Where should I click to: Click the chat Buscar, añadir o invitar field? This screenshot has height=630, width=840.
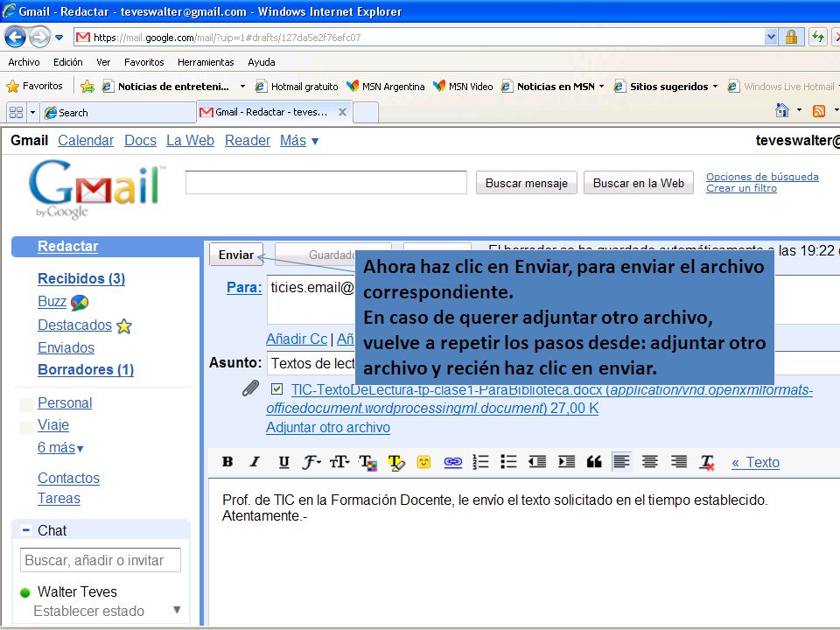tap(100, 560)
